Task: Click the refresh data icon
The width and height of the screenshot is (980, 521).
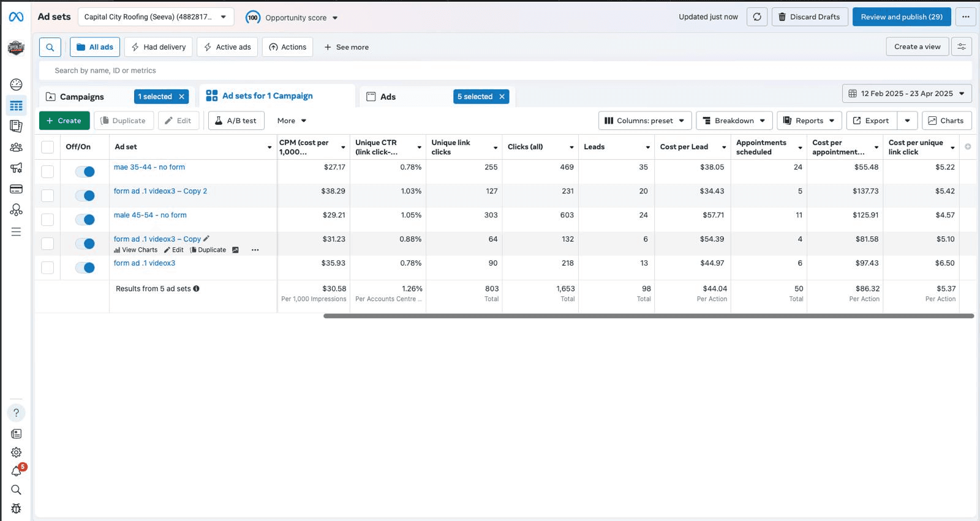Action: coord(757,17)
